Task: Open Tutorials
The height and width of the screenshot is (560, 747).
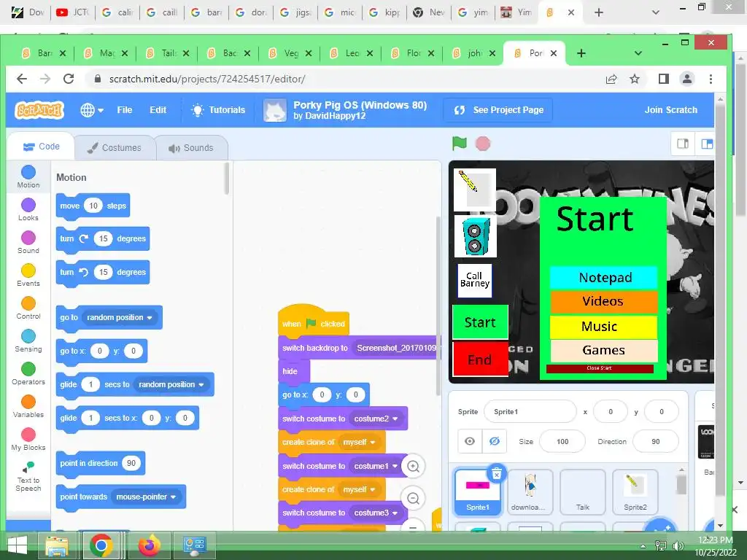Action: (x=218, y=110)
